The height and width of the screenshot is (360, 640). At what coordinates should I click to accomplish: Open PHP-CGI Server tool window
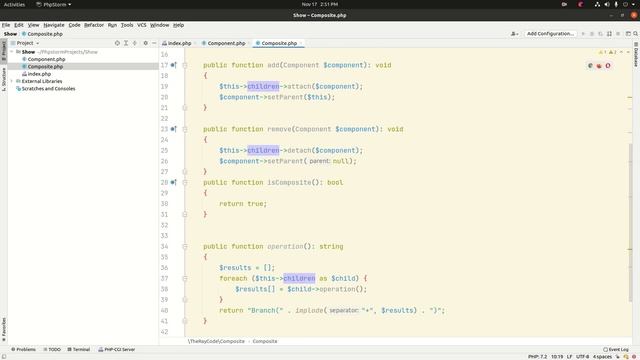coord(116,349)
